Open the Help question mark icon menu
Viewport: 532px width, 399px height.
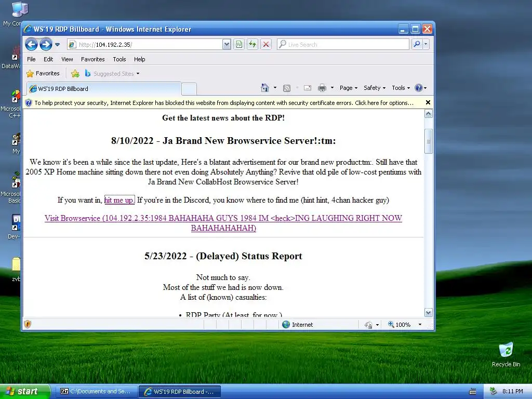(421, 88)
